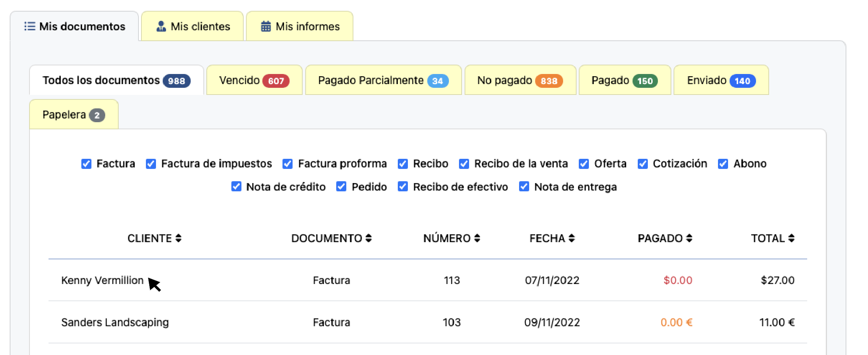868x355 pixels.
Task: Click the green 150 badge
Action: point(645,81)
